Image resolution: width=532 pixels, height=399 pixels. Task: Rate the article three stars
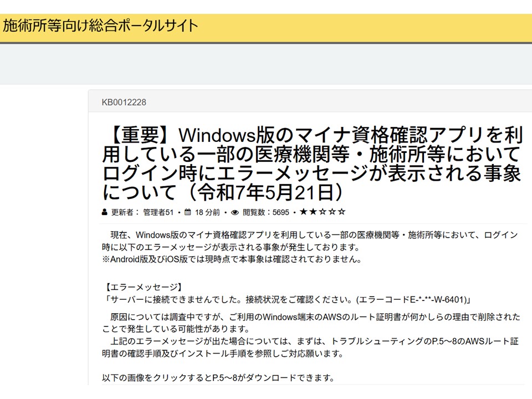323,212
